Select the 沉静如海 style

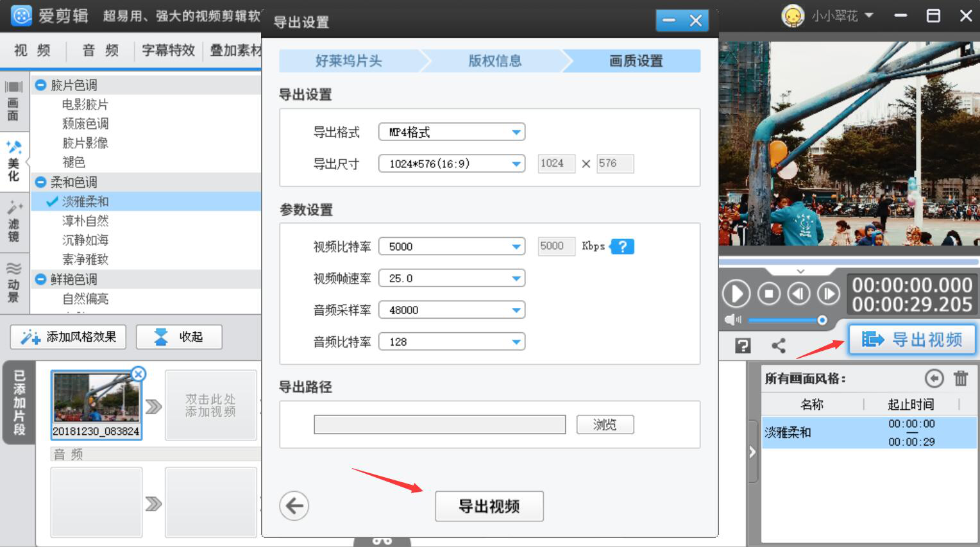[x=85, y=240]
